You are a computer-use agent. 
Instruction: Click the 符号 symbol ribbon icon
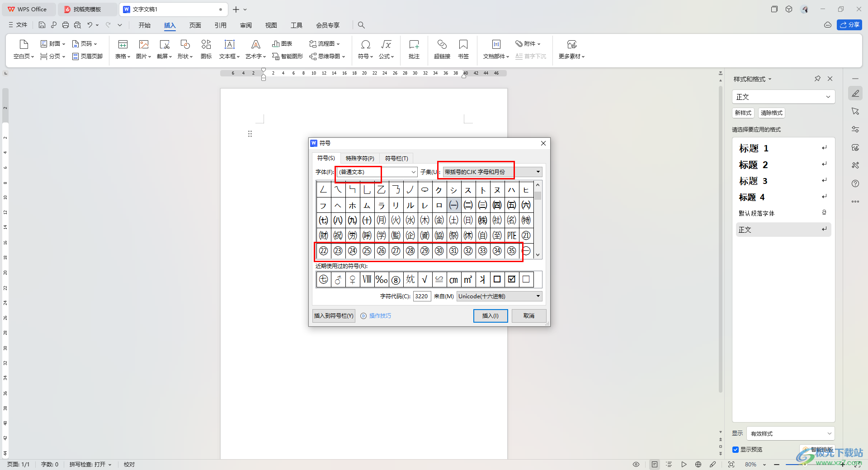tap(366, 49)
